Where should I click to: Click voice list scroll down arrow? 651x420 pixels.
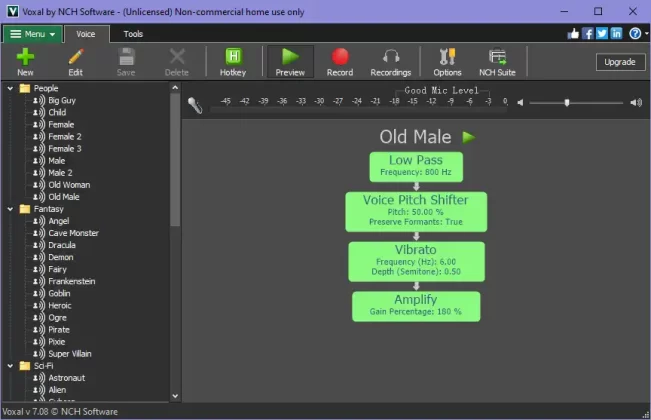[x=175, y=396]
